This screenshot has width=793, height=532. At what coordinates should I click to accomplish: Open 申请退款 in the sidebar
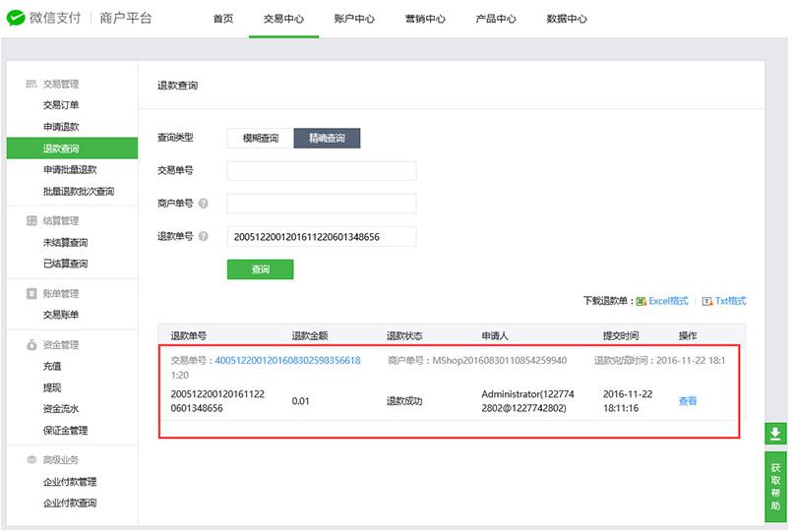tap(61, 127)
